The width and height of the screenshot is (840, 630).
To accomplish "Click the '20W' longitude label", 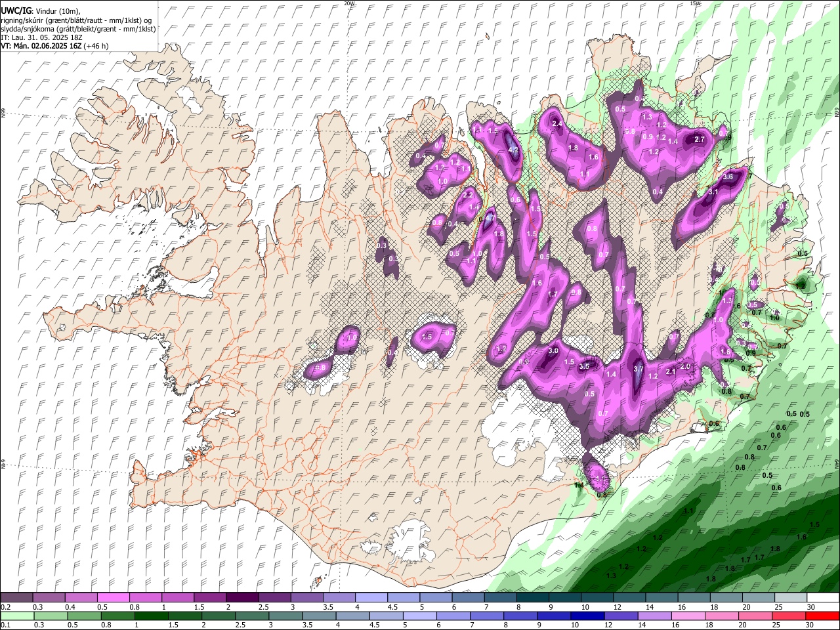I will pyautogui.click(x=349, y=3).
